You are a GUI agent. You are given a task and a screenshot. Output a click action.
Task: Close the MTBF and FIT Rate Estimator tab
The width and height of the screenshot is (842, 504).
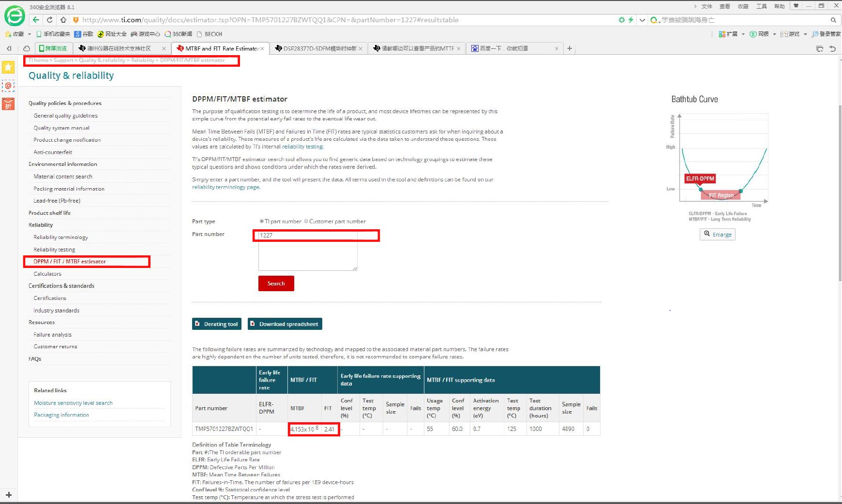click(262, 48)
